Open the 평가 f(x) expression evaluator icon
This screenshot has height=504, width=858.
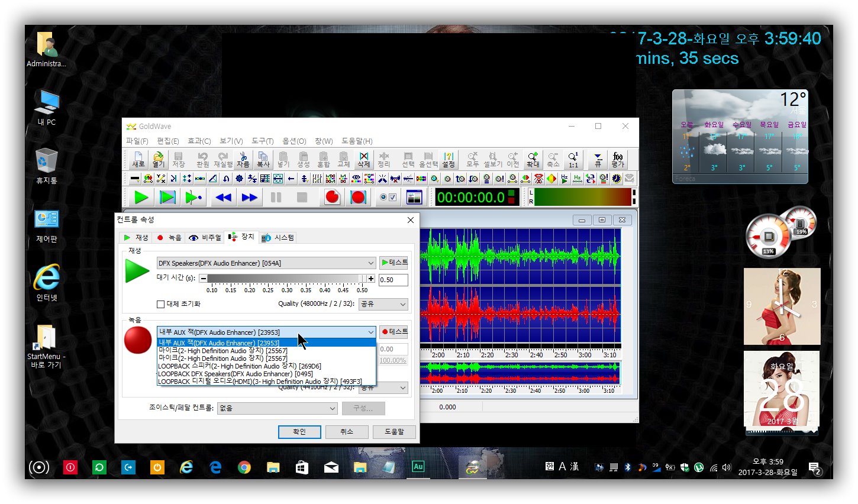tap(618, 159)
